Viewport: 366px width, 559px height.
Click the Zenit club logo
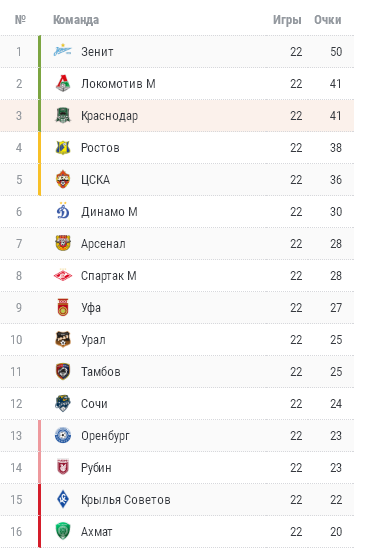click(x=63, y=51)
